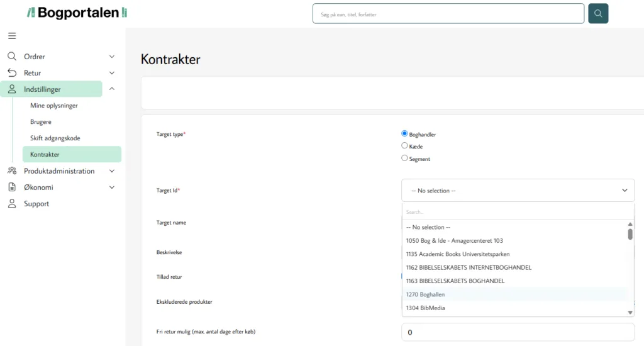Click the Ordrer magnifier icon
Image resolution: width=644 pixels, height=346 pixels.
12,56
